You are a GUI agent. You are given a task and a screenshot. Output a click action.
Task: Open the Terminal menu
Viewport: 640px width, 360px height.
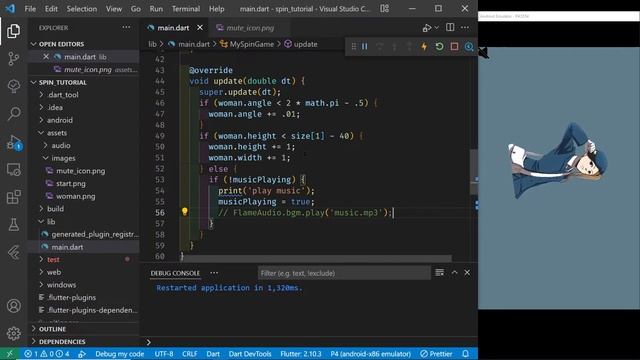point(186,9)
